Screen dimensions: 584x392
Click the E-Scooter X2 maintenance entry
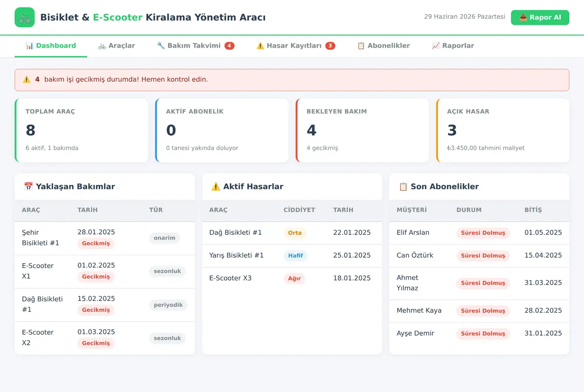tap(105, 338)
